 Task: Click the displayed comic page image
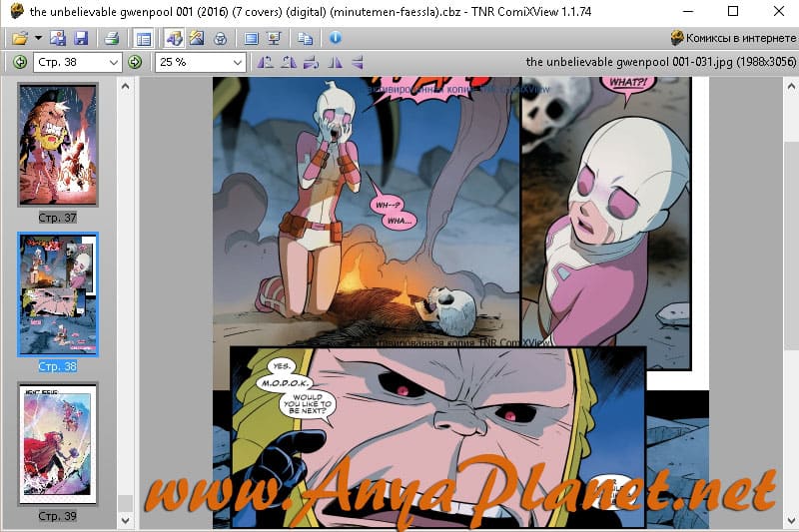(460, 302)
